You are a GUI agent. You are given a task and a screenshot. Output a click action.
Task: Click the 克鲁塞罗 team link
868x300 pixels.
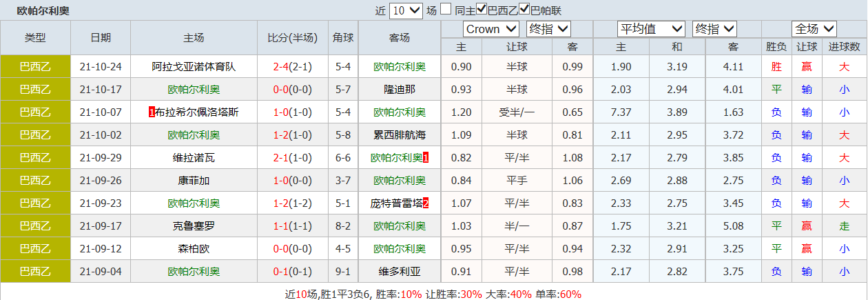[x=194, y=226]
